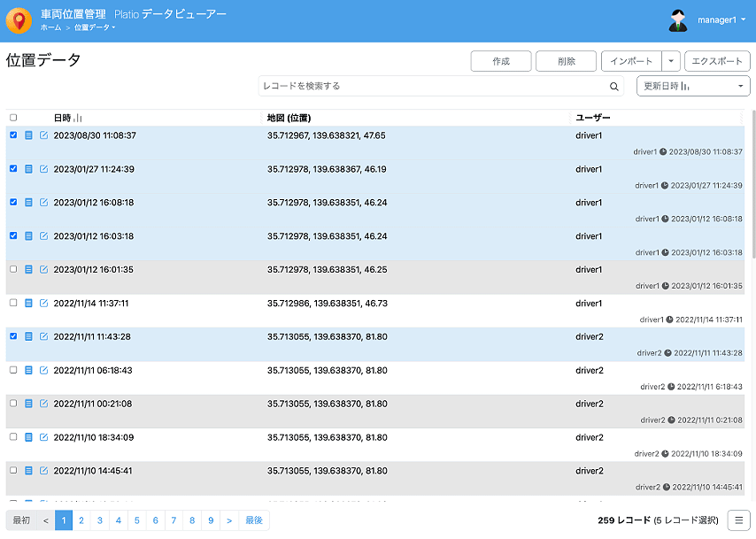Jump to the last page with 最後
756x539 pixels.
pyautogui.click(x=254, y=520)
